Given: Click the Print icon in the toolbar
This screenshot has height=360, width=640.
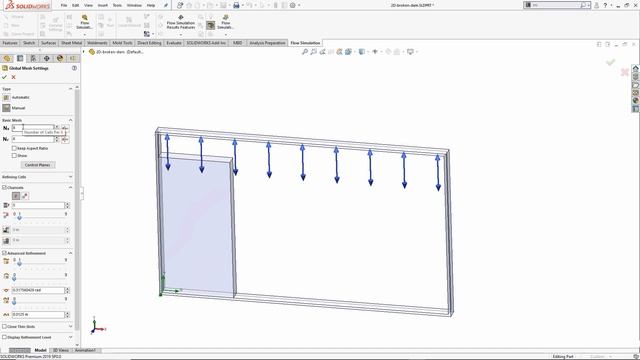Looking at the screenshot, I should coord(236,5).
